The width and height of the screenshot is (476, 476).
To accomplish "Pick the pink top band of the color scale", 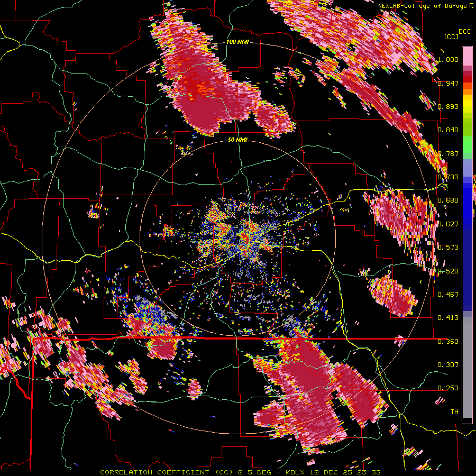I will [x=467, y=57].
